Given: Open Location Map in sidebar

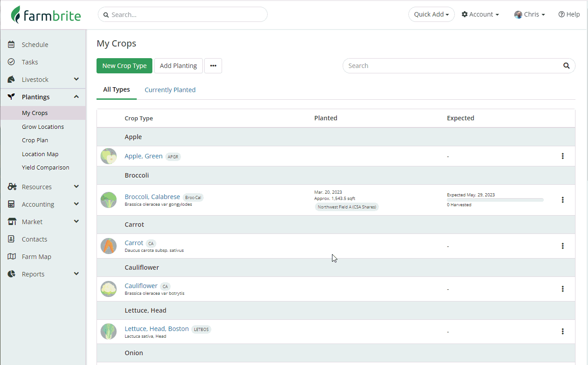Looking at the screenshot, I should point(40,154).
